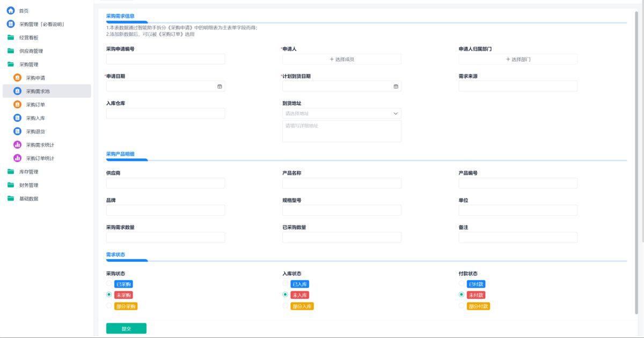Open the 首页 home icon
The height and width of the screenshot is (338, 644).
(x=11, y=11)
